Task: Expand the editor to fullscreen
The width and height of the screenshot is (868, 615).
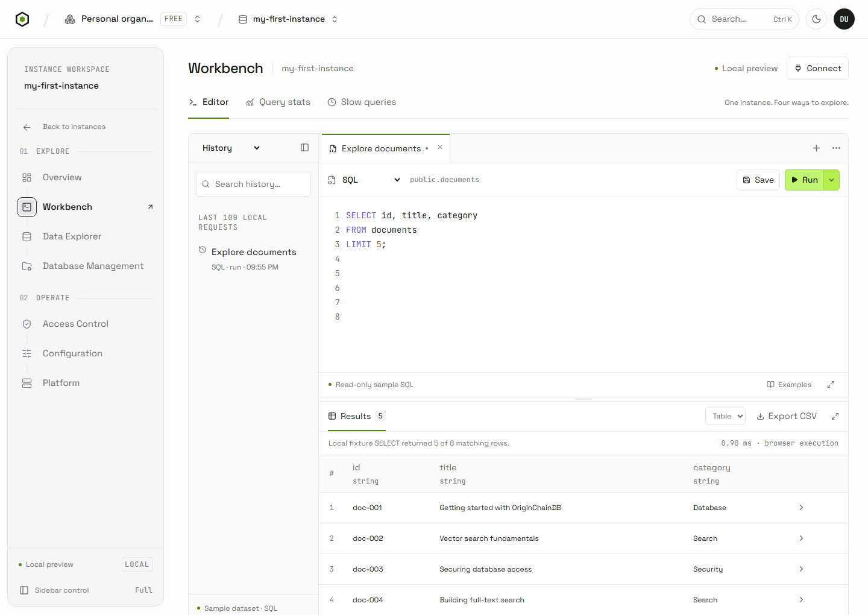Action: point(831,385)
